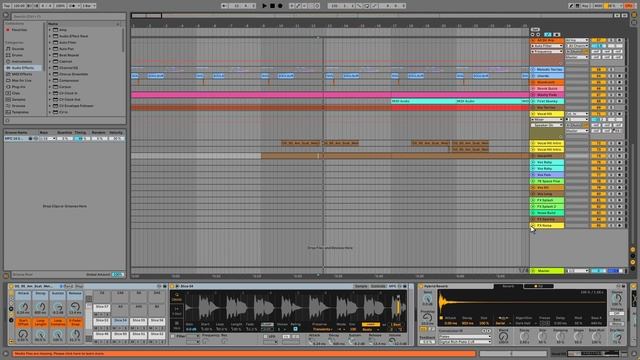Click the Stop button in transport
The image size is (640, 360).
coord(272,6)
